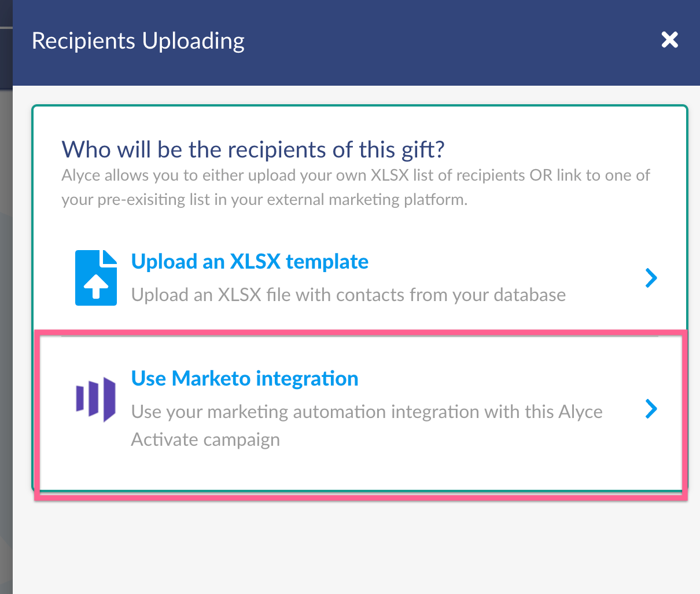Select the marketing automation integration description text
Viewport: 700px width, 594px height.
click(367, 426)
